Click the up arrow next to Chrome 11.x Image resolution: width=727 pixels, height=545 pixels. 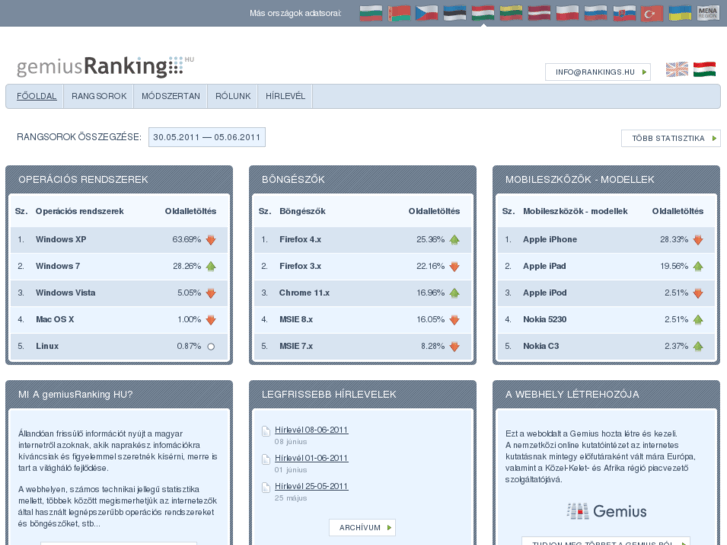pyautogui.click(x=454, y=293)
